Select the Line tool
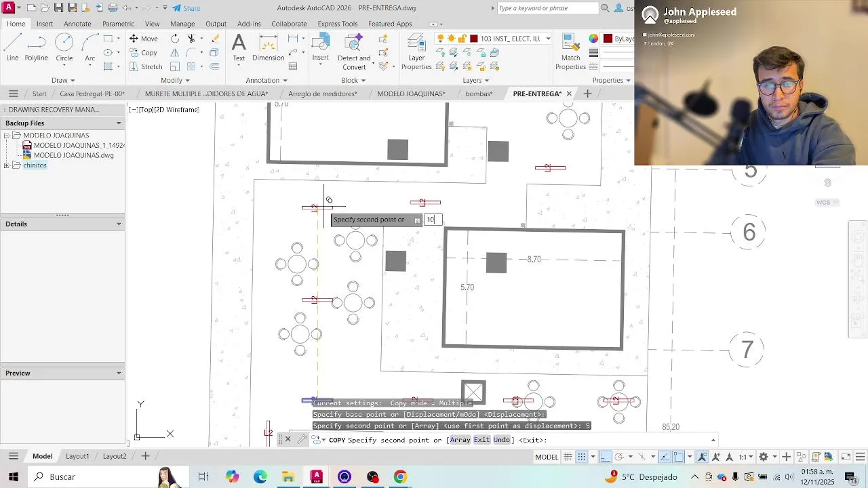The image size is (868, 488). coord(12,47)
